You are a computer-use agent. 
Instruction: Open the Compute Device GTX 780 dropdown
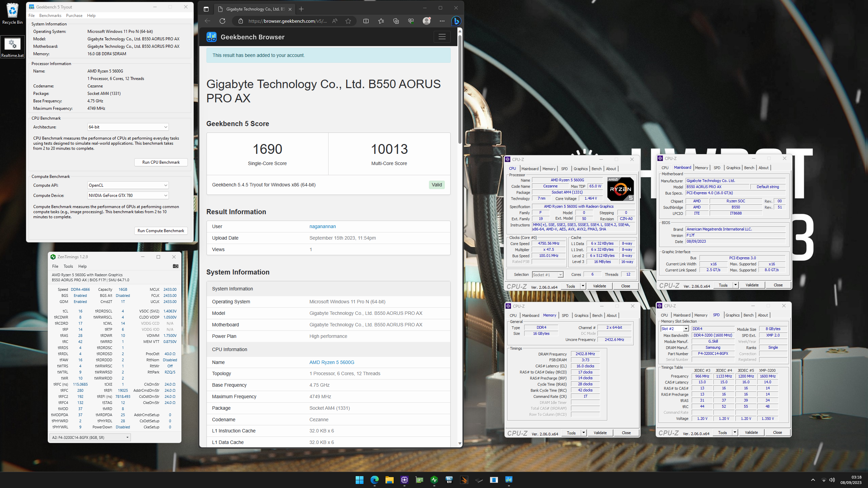(x=128, y=196)
